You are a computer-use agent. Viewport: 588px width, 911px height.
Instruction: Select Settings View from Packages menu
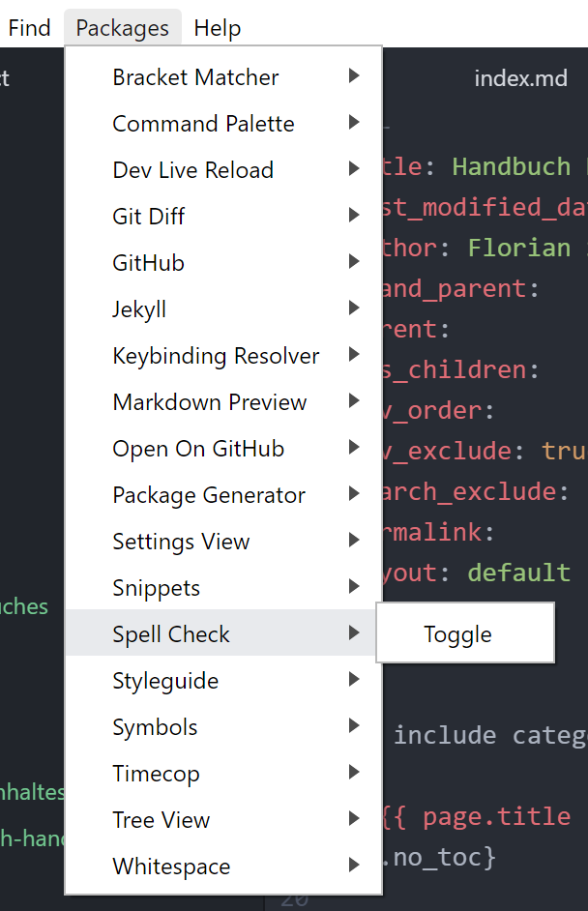pyautogui.click(x=181, y=542)
